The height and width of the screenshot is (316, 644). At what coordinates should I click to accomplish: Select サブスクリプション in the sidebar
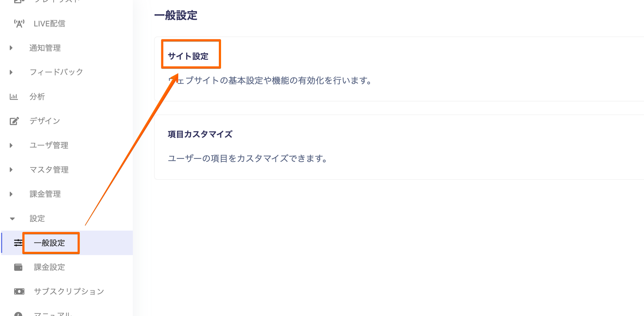[x=69, y=291]
